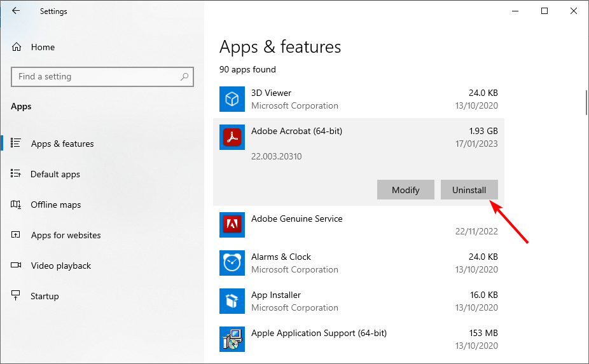Select Apple Application Support (64-bit) name
Screen dimensions: 589x364
[319, 334]
